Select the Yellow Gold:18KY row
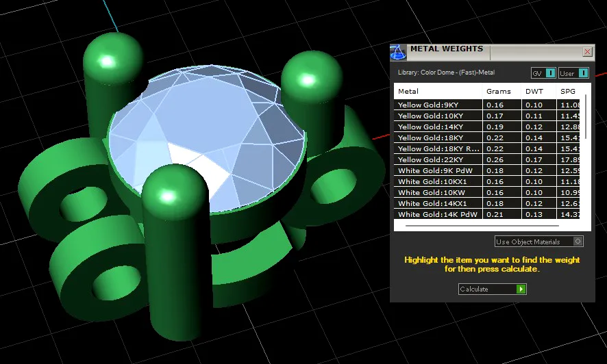Image resolution: width=607 pixels, height=364 pixels. pos(487,138)
